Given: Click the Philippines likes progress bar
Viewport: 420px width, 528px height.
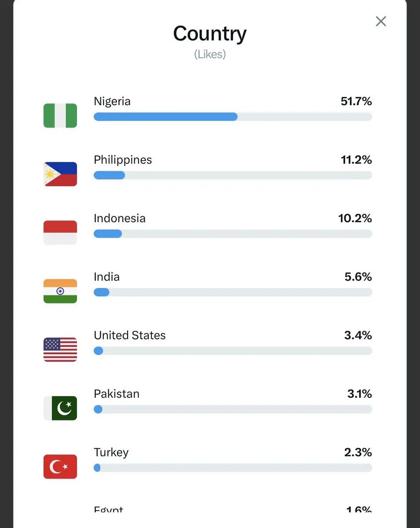Looking at the screenshot, I should 233,175.
